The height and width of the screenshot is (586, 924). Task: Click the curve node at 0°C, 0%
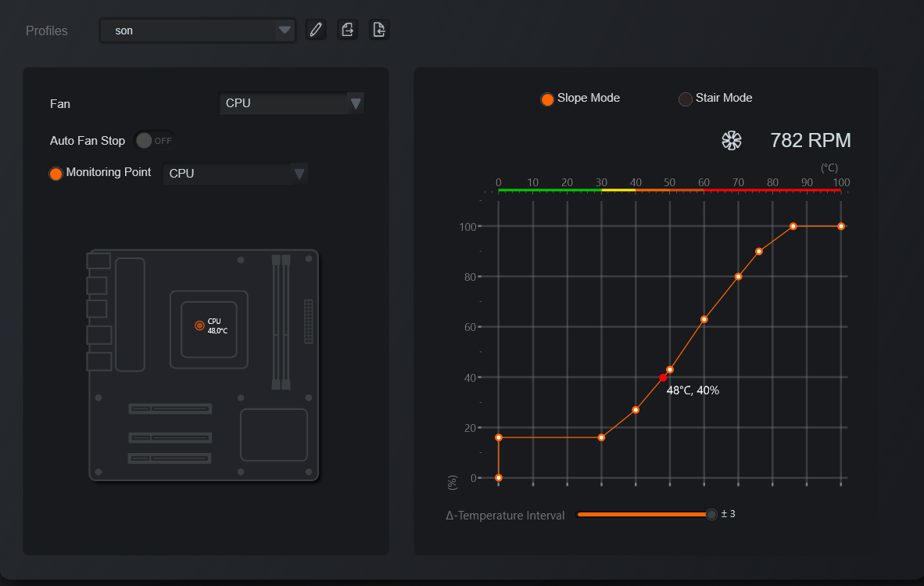[499, 477]
